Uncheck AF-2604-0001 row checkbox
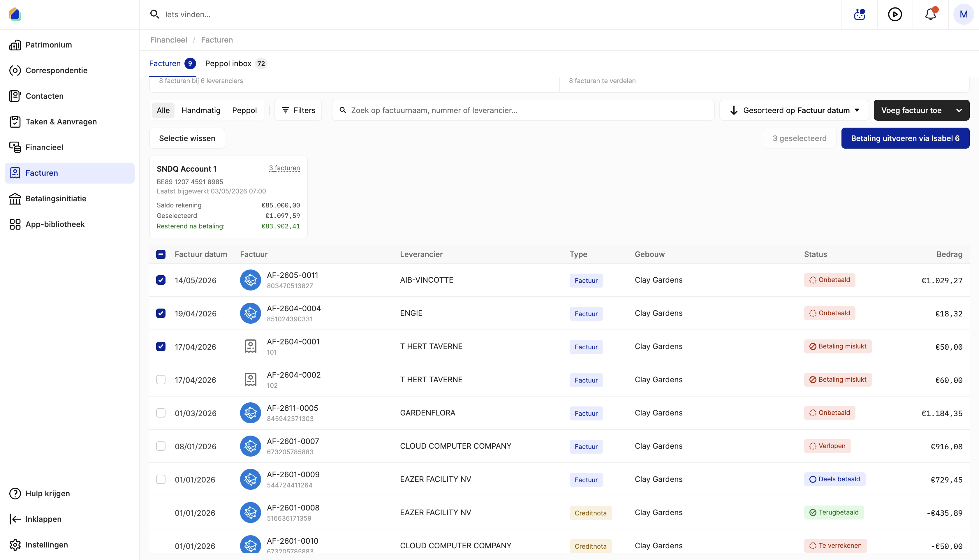The height and width of the screenshot is (560, 979). tap(161, 346)
